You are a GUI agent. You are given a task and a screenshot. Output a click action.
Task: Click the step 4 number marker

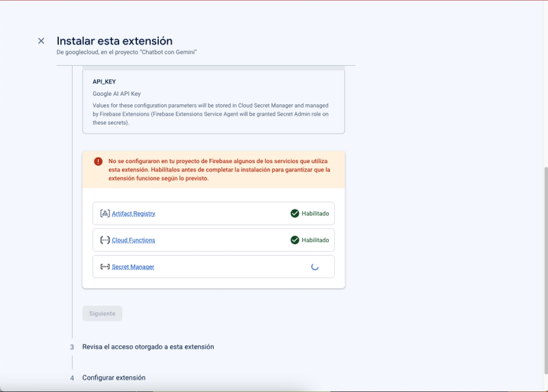pos(72,378)
